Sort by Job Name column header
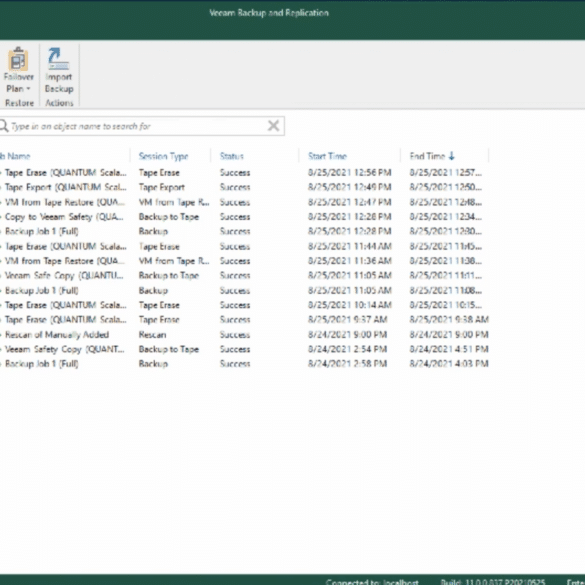The width and height of the screenshot is (585, 585). coord(15,156)
